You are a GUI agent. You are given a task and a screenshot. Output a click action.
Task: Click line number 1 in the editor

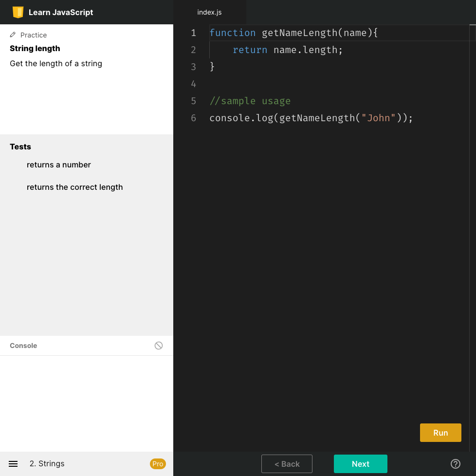pyautogui.click(x=193, y=33)
